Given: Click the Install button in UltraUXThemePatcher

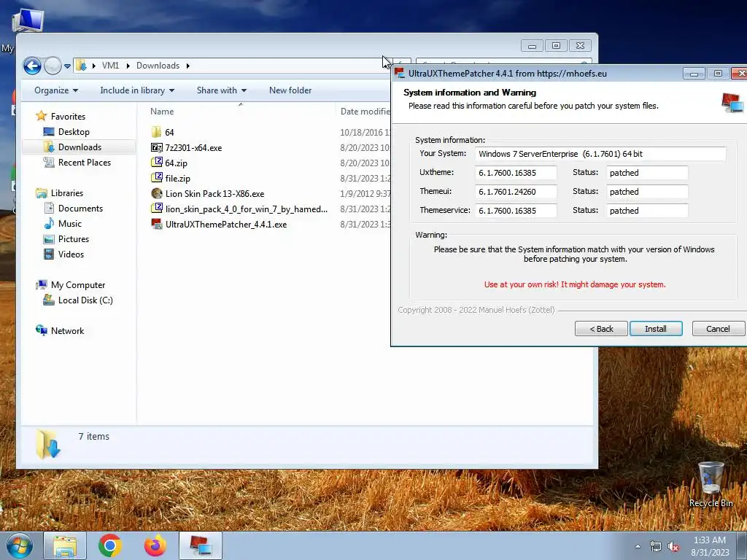Looking at the screenshot, I should pos(656,329).
